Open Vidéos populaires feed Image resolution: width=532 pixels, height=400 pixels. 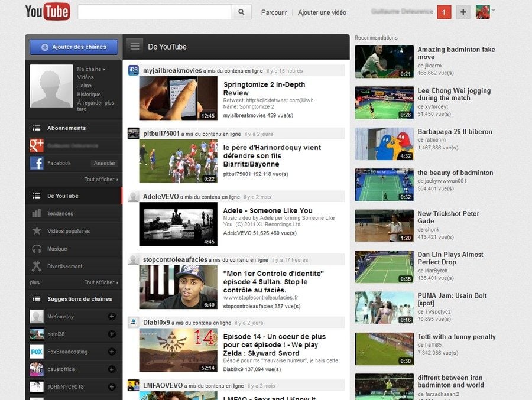68,231
